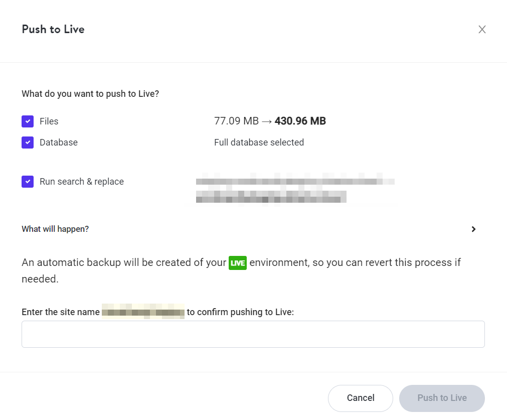This screenshot has width=507, height=420.
Task: Click the "Push to Live" dialog title
Action: coord(53,29)
